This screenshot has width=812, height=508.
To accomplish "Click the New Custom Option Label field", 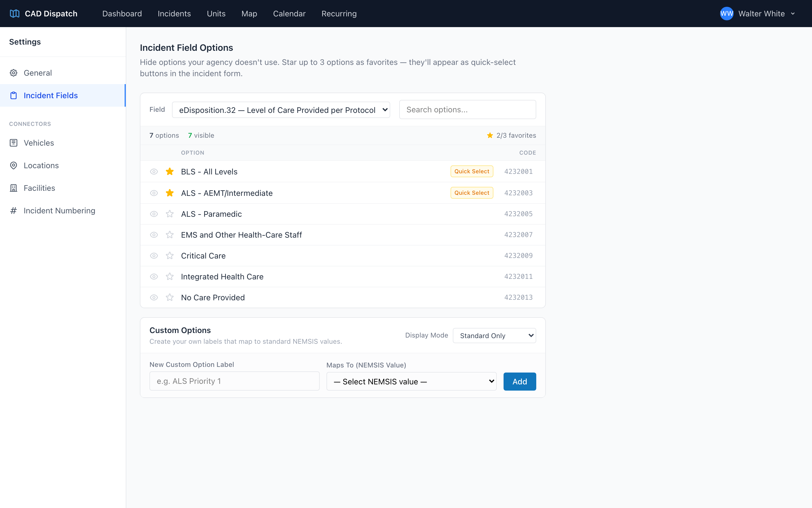I will tap(234, 381).
